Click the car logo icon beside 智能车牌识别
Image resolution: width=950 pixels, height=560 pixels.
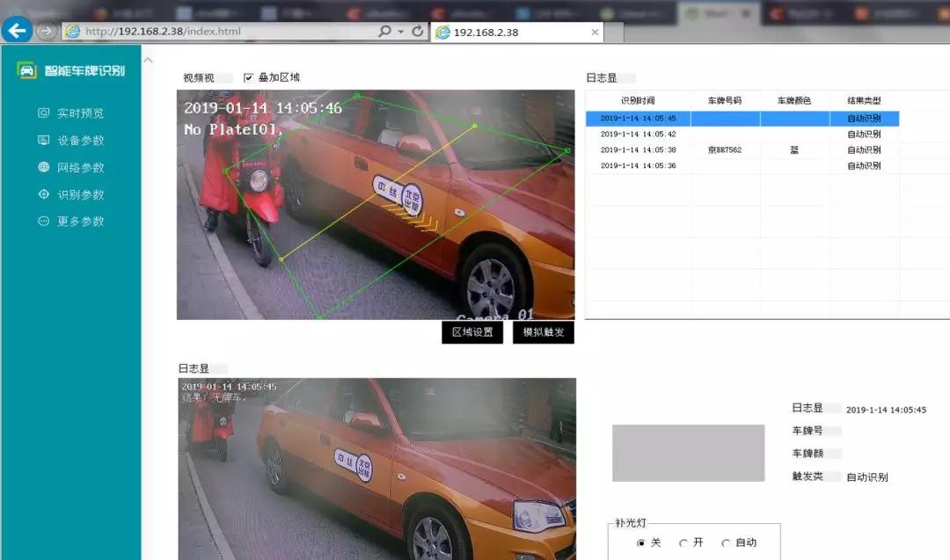click(x=26, y=71)
